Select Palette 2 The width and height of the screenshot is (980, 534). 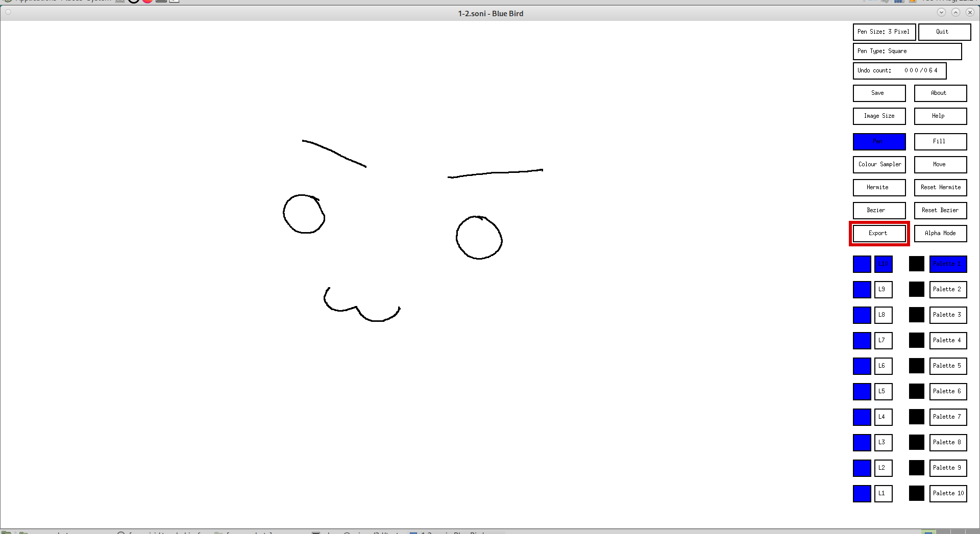click(x=948, y=289)
